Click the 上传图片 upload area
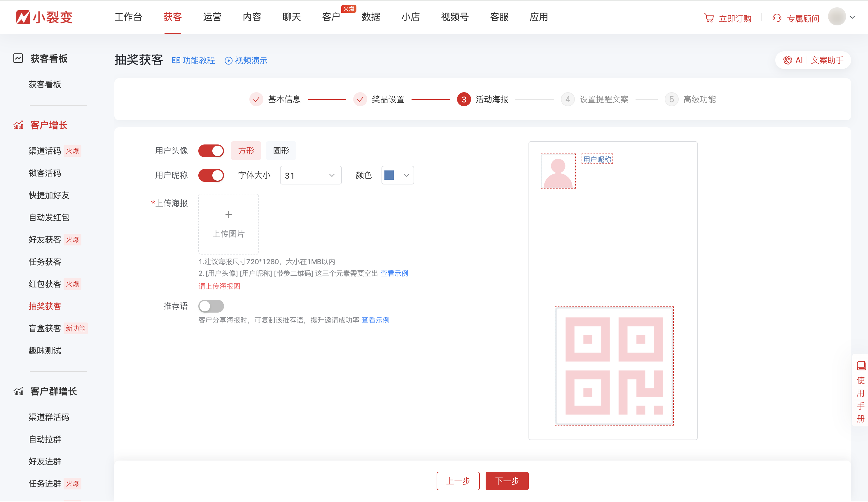 coord(228,224)
